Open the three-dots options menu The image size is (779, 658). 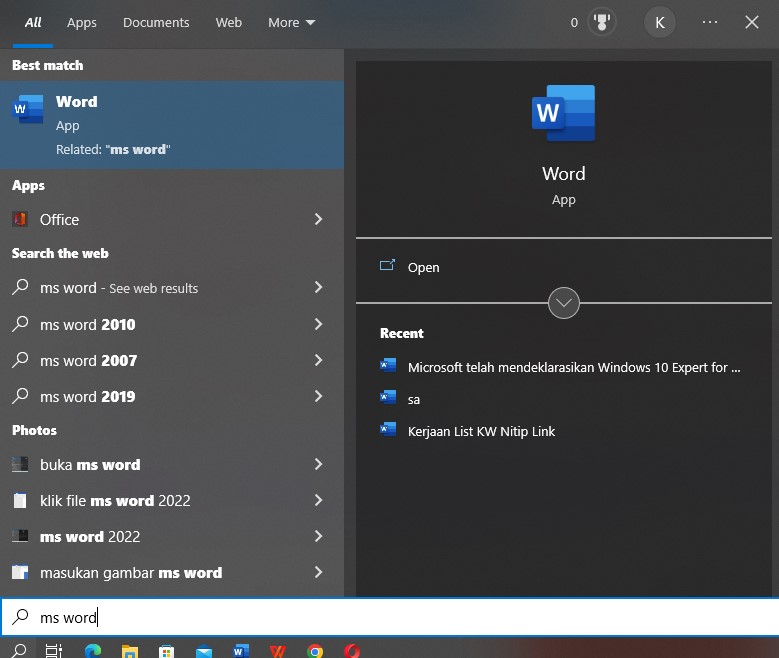tap(709, 22)
